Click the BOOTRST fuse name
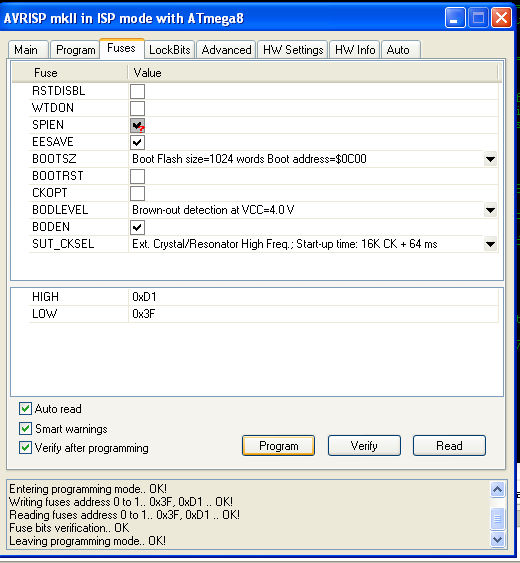The height and width of the screenshot is (563, 520). (57, 176)
